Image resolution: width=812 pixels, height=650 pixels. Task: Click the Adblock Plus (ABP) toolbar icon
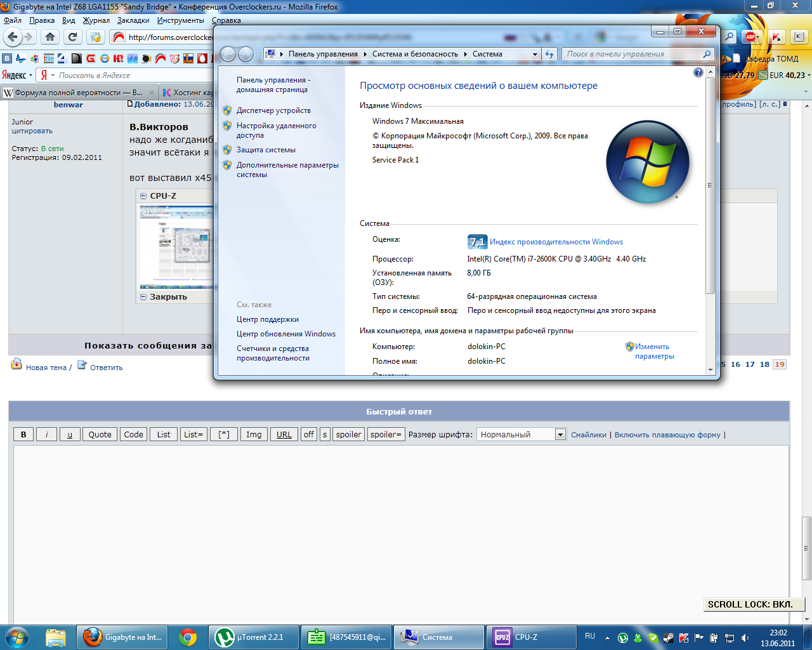click(x=751, y=37)
